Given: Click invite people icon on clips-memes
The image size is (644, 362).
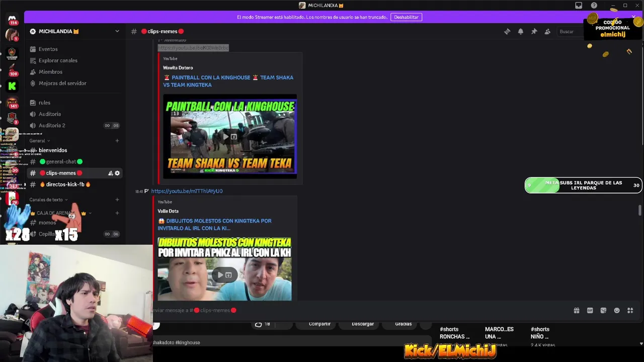Looking at the screenshot, I should coord(110,173).
